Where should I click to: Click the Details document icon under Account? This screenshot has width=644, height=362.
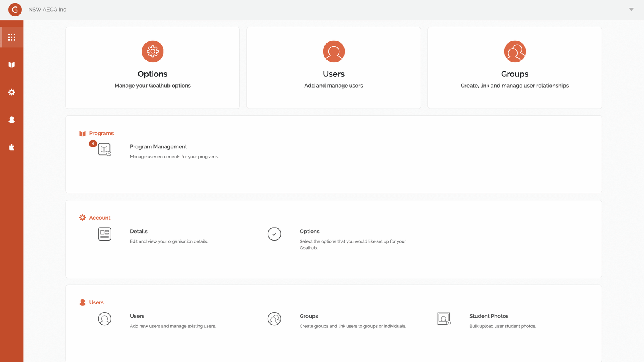point(104,234)
